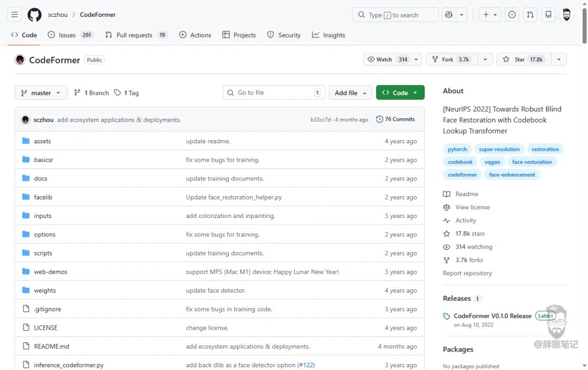Open the face-restoration topic tag
588x370 pixels.
[x=532, y=162]
